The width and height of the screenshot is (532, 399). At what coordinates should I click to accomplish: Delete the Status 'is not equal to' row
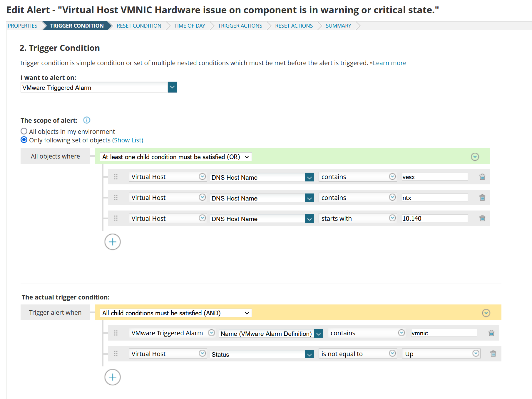click(493, 353)
